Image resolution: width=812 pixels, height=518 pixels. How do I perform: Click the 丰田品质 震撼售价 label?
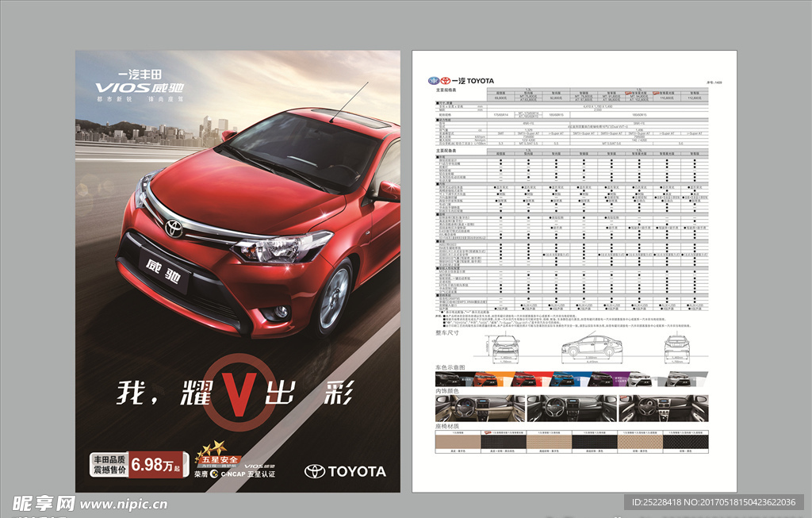(109, 465)
